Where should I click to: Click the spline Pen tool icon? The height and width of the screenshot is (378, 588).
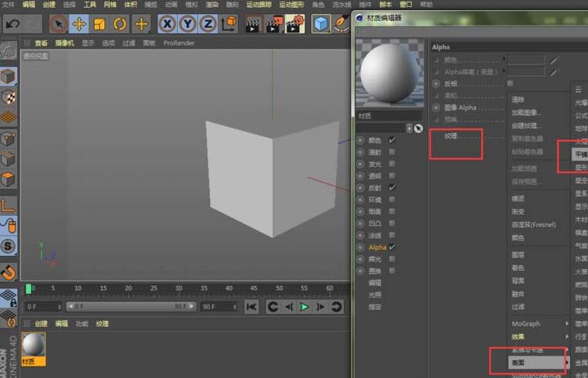[342, 24]
